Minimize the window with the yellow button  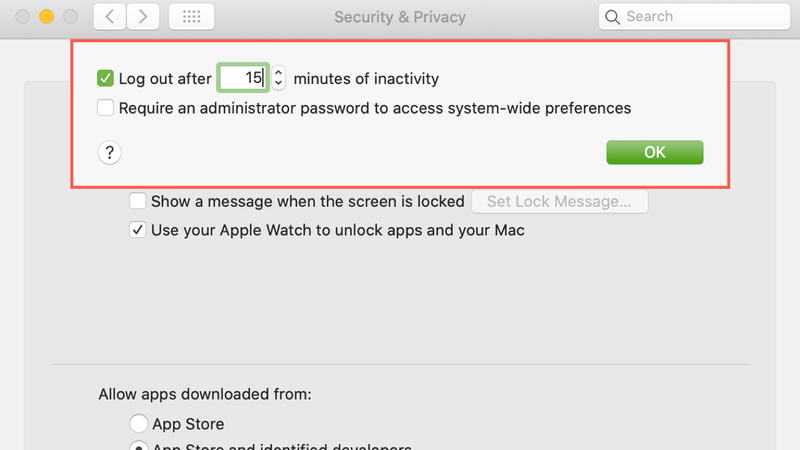point(46,17)
